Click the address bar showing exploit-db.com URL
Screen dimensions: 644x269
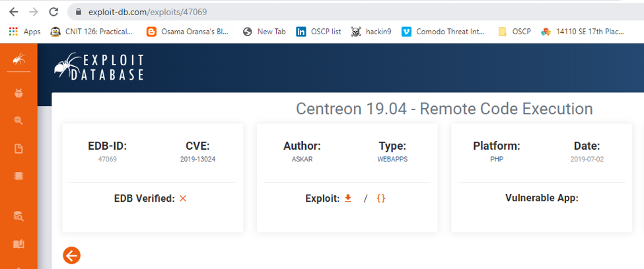[330, 12]
